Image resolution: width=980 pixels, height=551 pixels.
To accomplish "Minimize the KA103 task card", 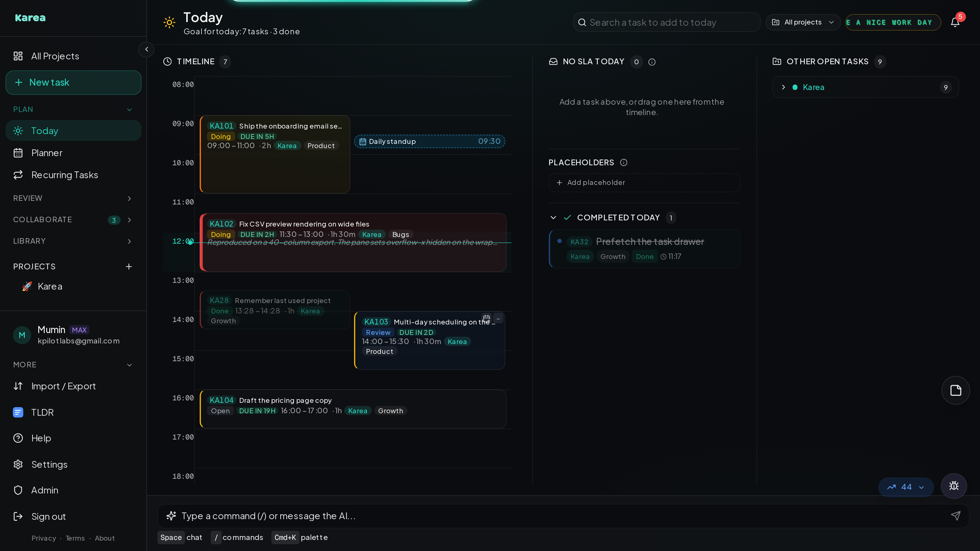I will click(x=498, y=318).
